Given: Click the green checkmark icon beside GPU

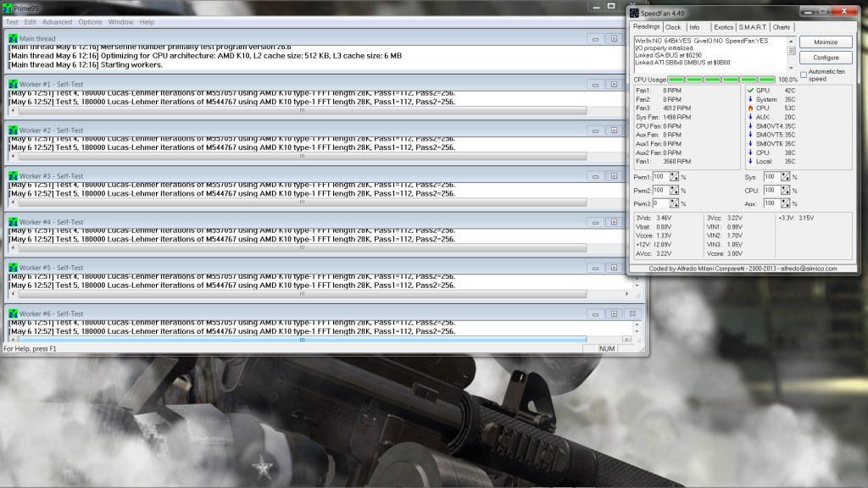Looking at the screenshot, I should click(750, 90).
